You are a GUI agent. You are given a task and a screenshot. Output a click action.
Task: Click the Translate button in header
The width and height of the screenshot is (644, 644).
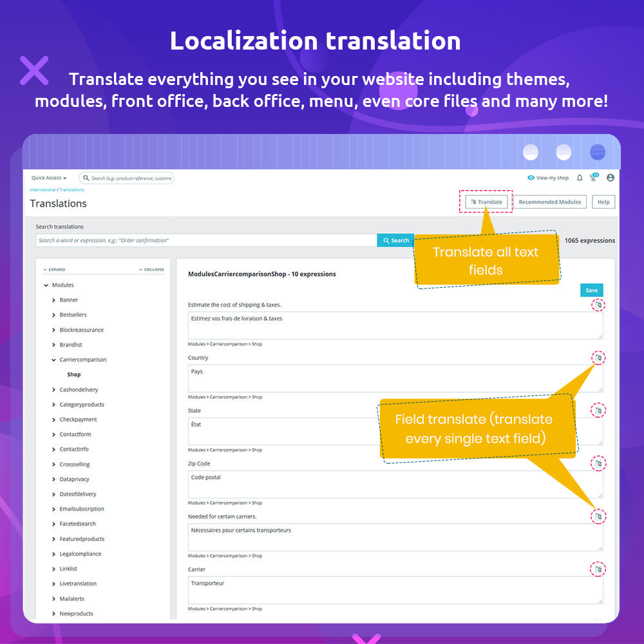486,202
